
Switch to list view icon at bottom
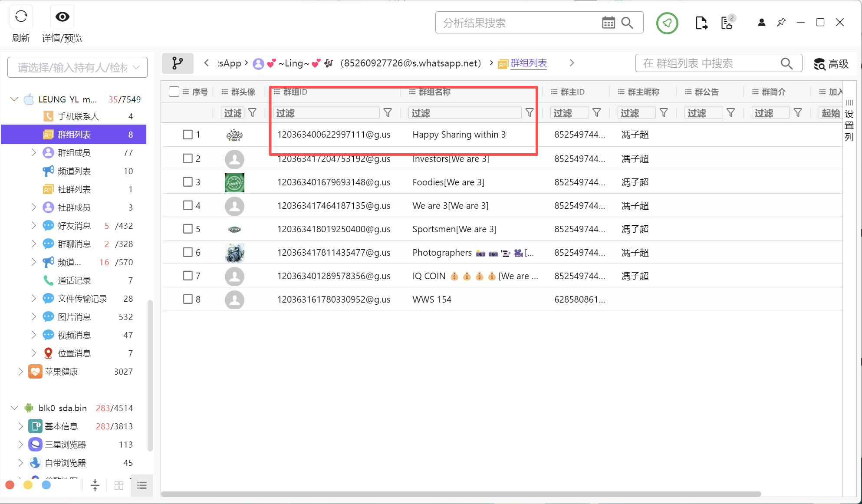pos(141,485)
